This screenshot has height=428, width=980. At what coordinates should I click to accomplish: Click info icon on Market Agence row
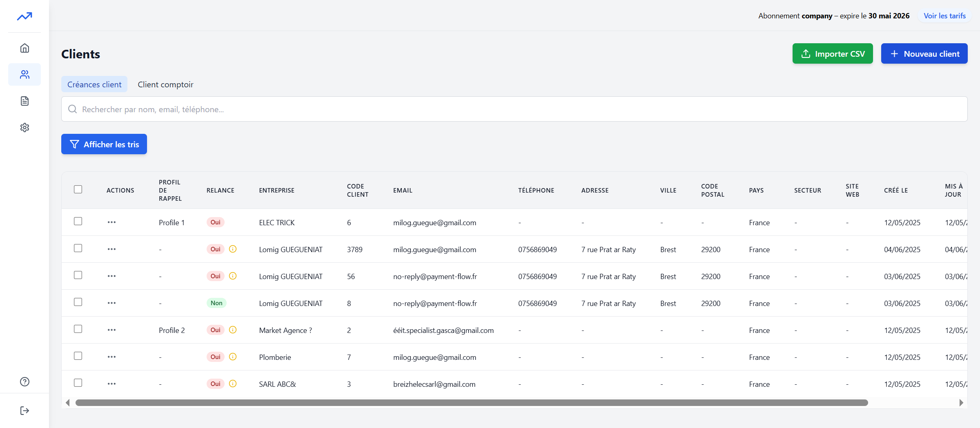point(233,330)
